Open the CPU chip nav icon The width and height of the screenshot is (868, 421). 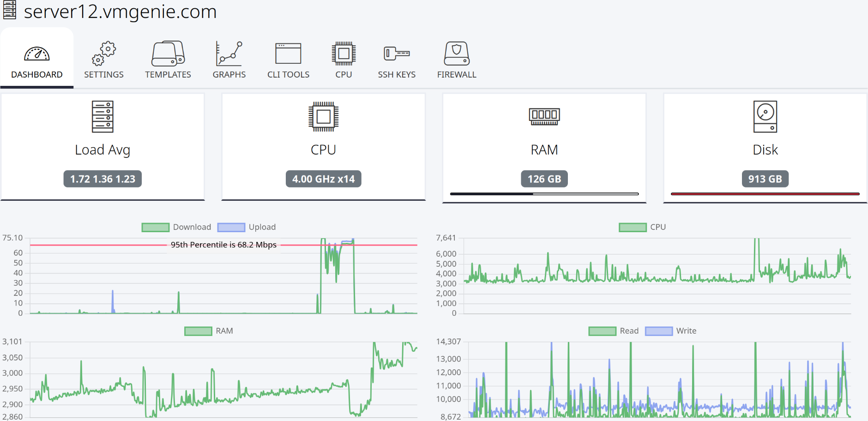[344, 54]
